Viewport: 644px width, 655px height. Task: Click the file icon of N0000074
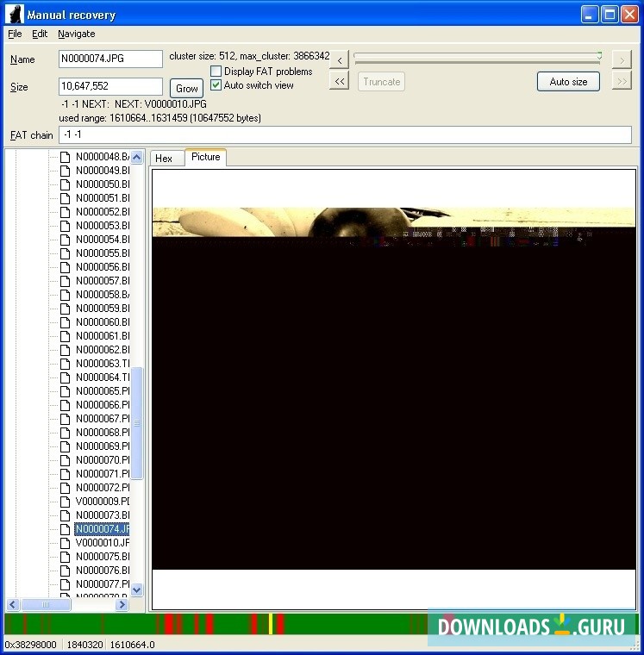click(65, 529)
